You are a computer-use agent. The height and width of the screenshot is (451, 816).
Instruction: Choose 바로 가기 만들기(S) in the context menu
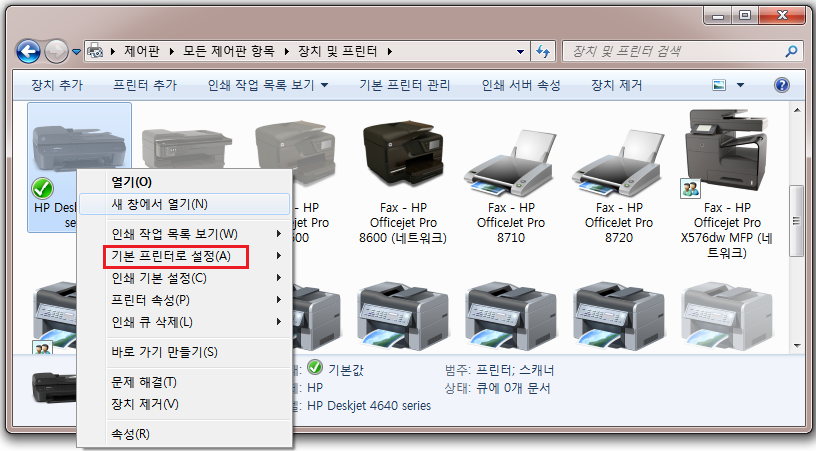[184, 352]
